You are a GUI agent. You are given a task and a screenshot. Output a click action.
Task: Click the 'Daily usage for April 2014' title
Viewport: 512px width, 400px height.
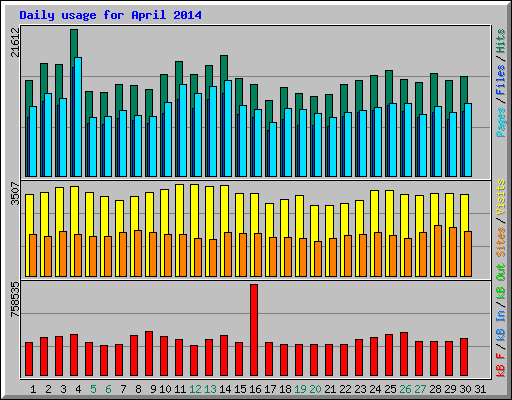pos(110,15)
